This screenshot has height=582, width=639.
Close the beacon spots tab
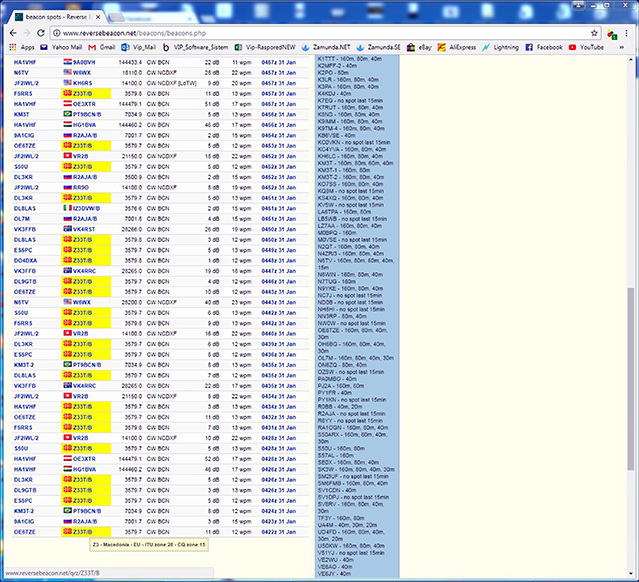[98, 17]
